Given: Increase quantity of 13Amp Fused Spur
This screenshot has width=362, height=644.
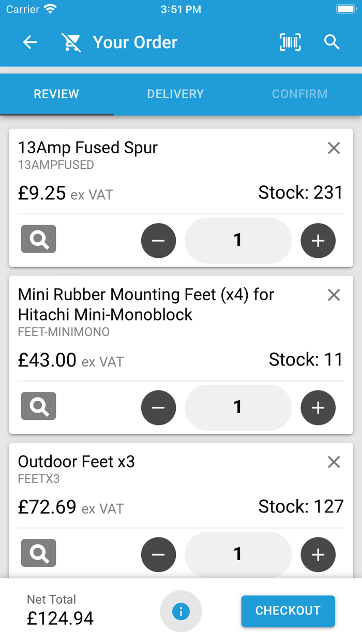Looking at the screenshot, I should coord(318,241).
